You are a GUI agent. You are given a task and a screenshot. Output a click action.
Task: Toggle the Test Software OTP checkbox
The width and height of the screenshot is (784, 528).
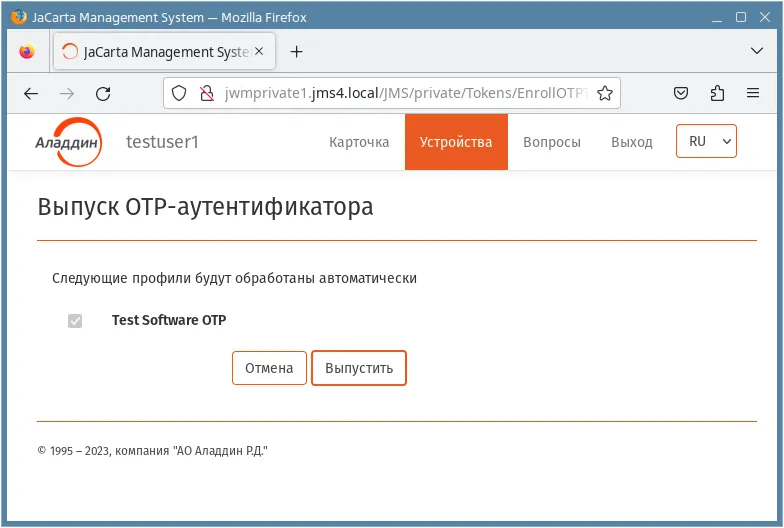click(75, 320)
